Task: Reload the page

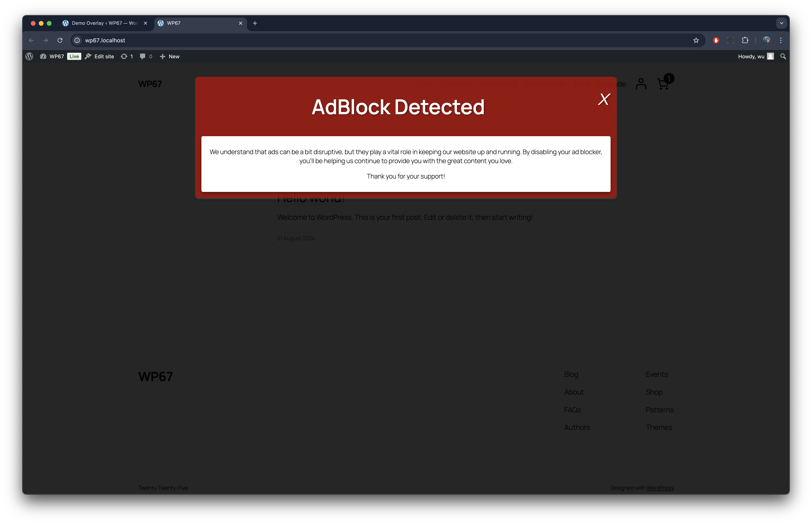Action: click(60, 41)
